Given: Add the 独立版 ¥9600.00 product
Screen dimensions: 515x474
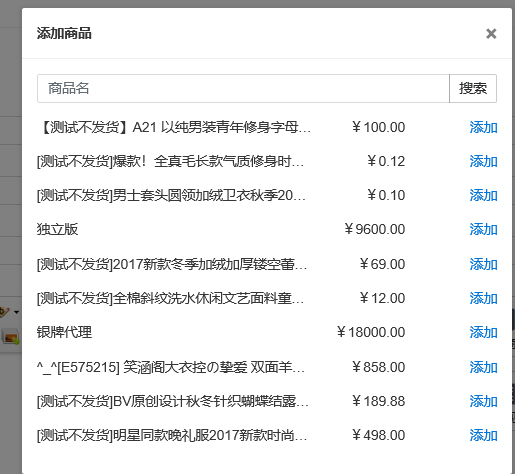Looking at the screenshot, I should pos(483,229).
